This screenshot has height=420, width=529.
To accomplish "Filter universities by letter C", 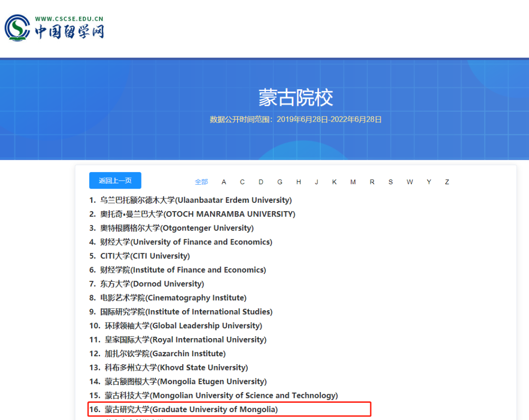I will coord(242,182).
